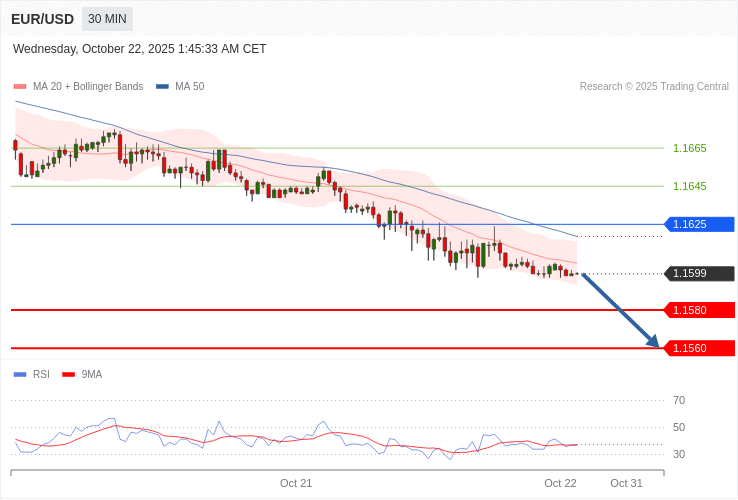The width and height of the screenshot is (738, 500).
Task: Click the 1.1645 resistance level label
Action: coord(689,186)
